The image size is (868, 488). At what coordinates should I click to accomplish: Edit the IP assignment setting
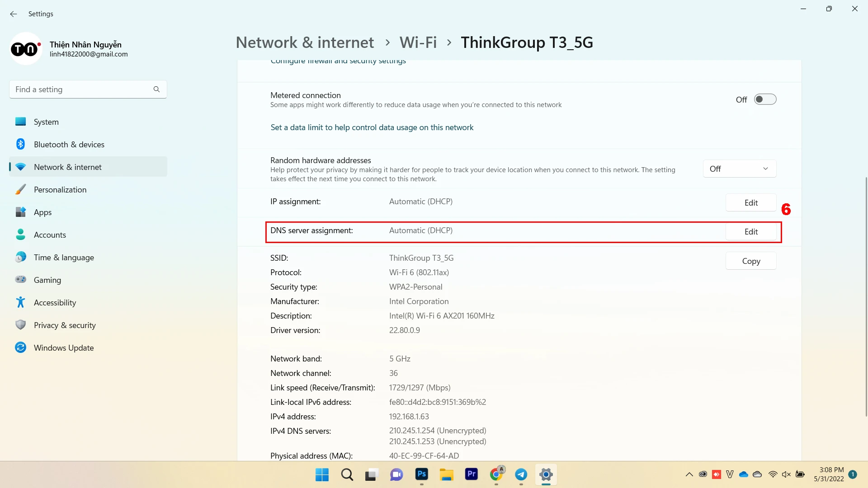point(751,202)
